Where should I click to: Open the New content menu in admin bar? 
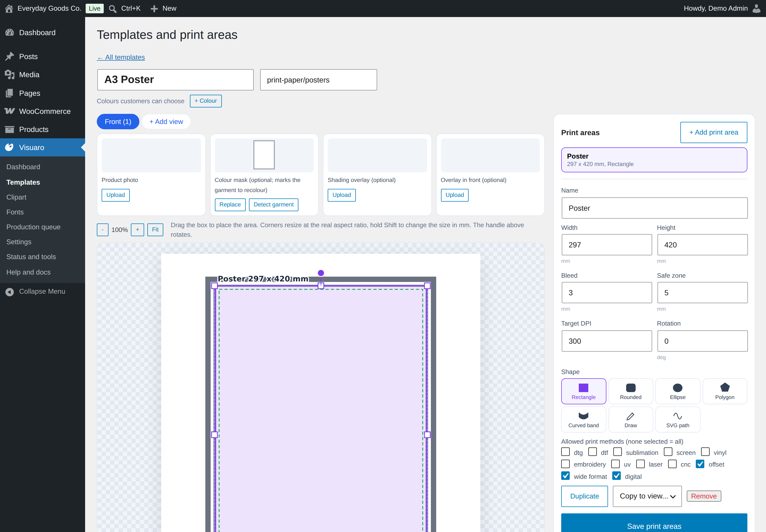[163, 9]
